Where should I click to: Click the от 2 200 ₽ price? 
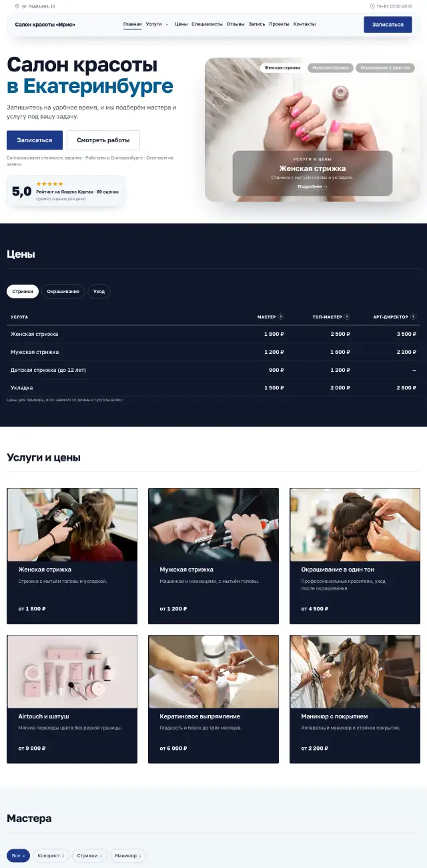point(314,748)
